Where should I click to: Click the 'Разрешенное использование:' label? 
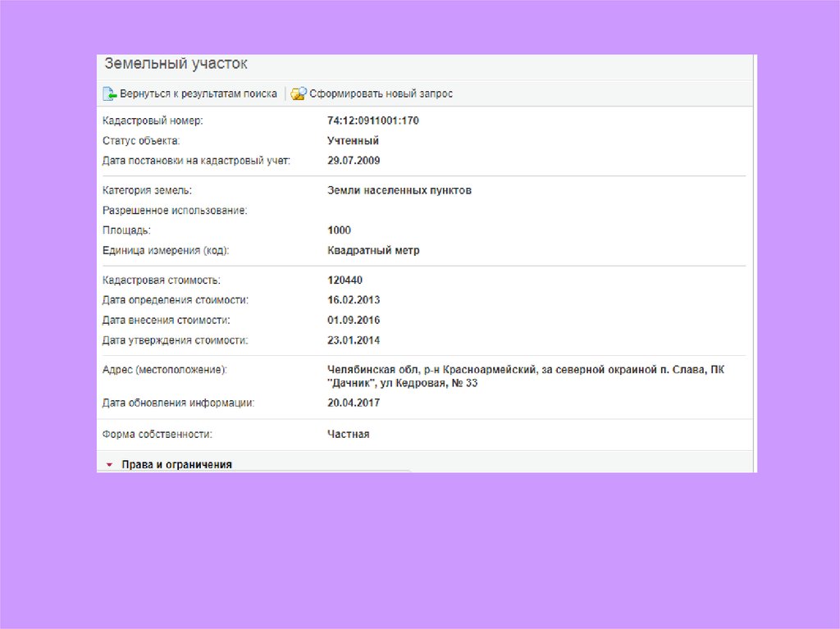(x=175, y=211)
